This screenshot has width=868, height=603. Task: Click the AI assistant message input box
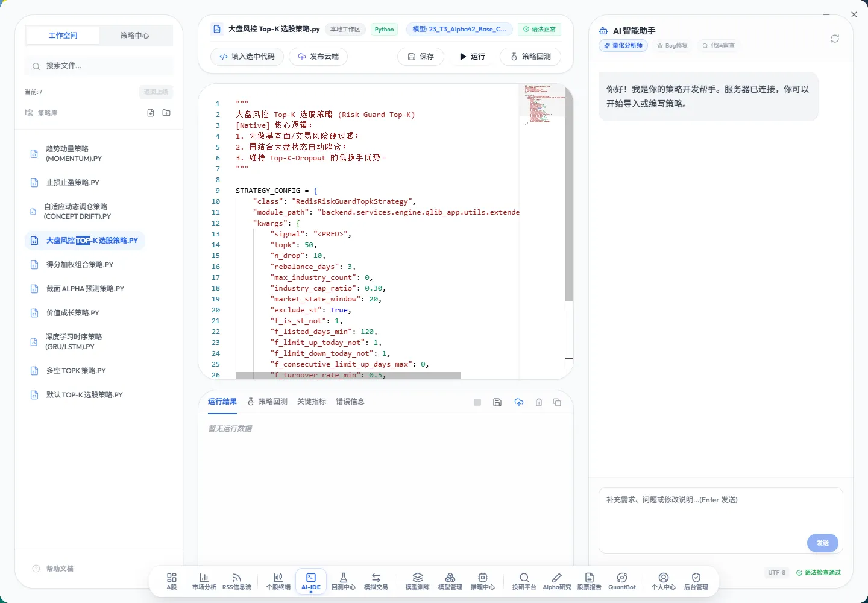click(x=720, y=520)
